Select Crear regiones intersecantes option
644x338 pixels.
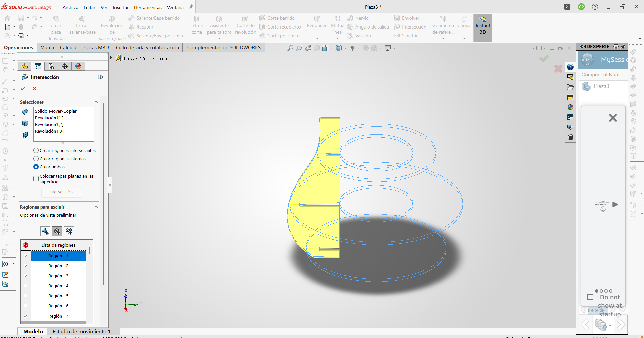coord(36,150)
